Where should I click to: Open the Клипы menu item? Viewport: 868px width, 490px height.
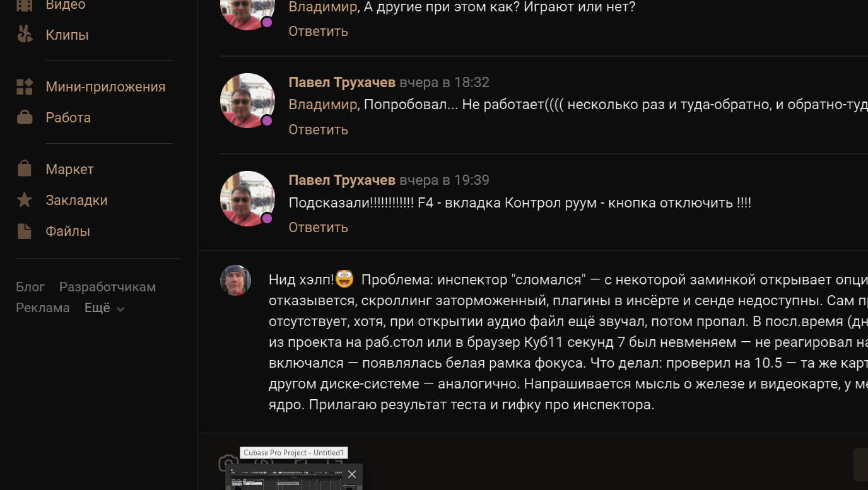[67, 35]
